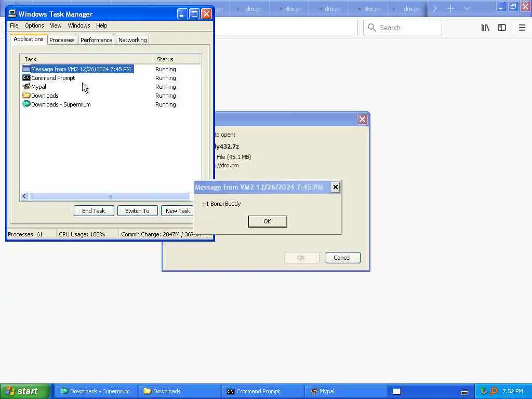Open the Options menu in Task Manager
This screenshot has height=399, width=532.
[x=34, y=25]
